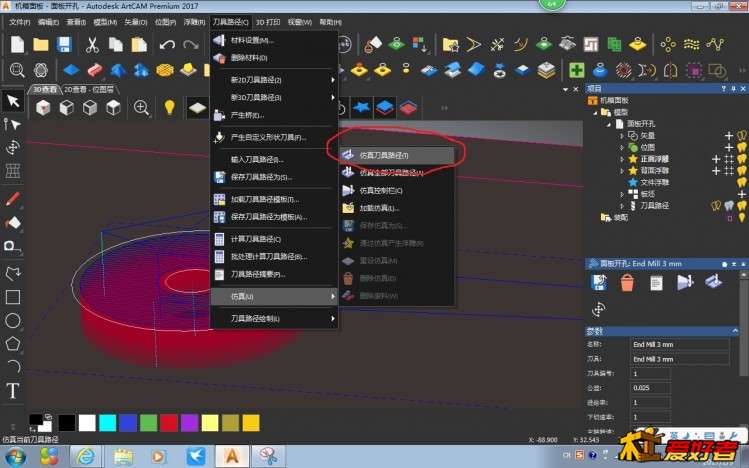Viewport: 749px width, 468px height.
Task: Click the zoom-in magnifier in 3D view toolbar
Action: pos(141,107)
